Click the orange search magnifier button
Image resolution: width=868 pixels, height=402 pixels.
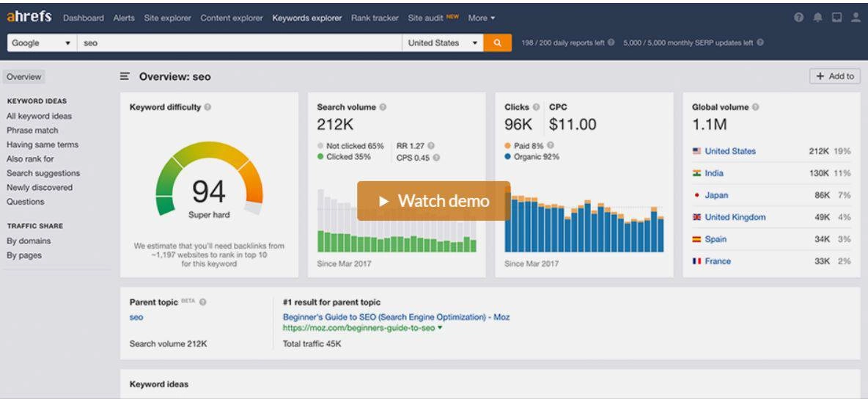point(497,43)
